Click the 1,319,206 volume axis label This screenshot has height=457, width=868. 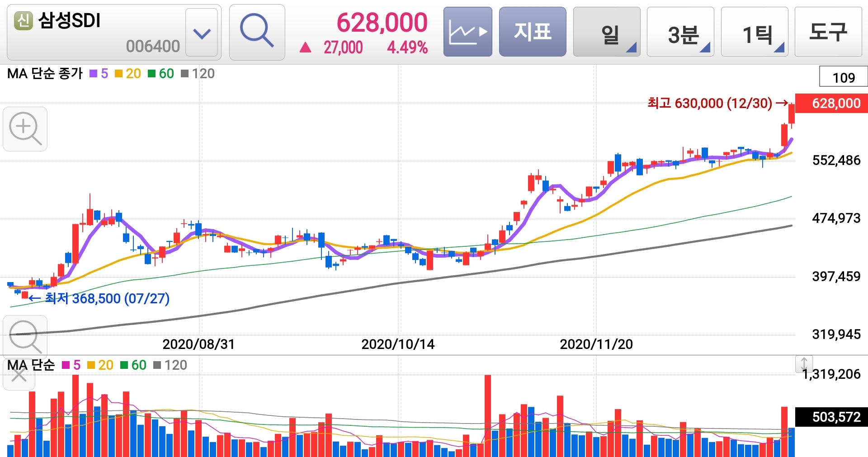click(x=831, y=374)
